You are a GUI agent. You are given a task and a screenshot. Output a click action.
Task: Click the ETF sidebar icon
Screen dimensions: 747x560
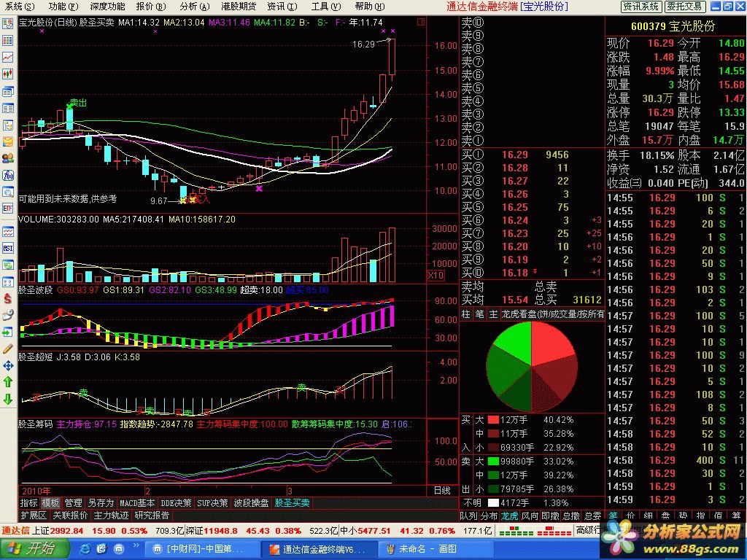tap(7, 208)
